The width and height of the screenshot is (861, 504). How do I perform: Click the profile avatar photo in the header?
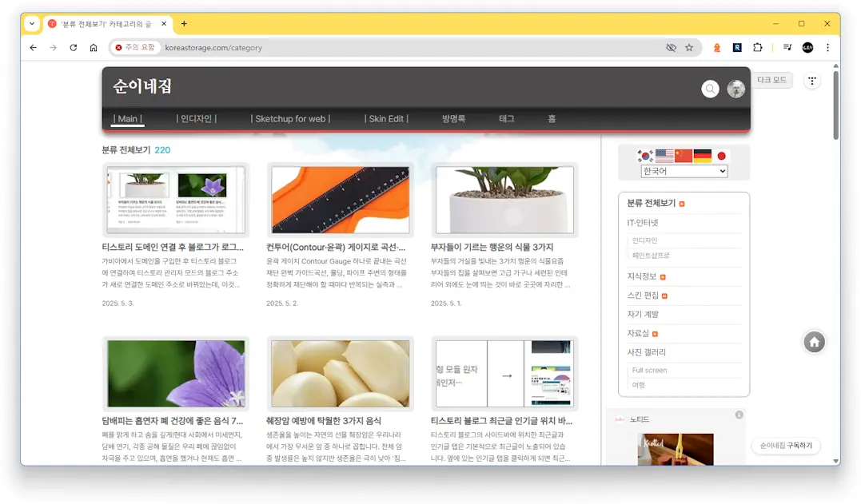pyautogui.click(x=735, y=89)
